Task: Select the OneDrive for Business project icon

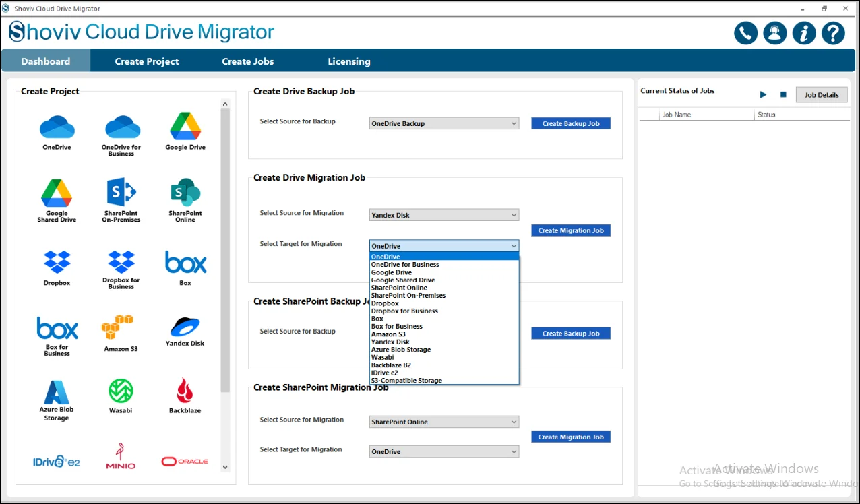Action: tap(121, 135)
